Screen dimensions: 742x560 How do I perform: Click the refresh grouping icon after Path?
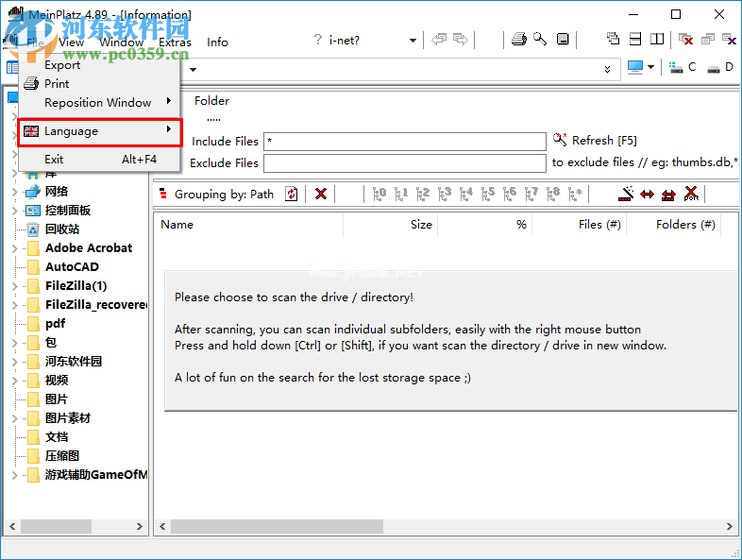292,194
